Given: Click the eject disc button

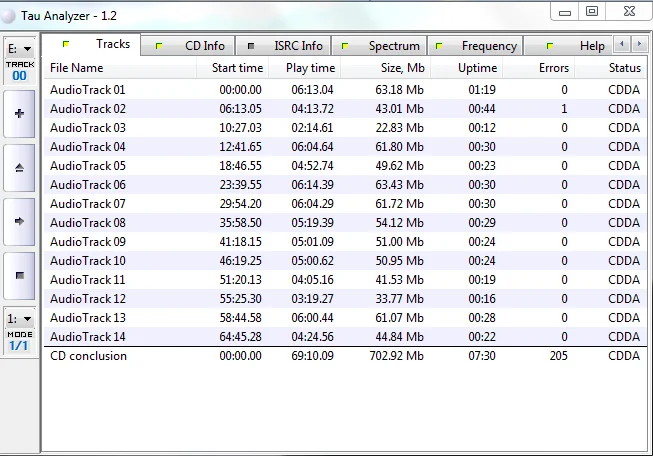Looking at the screenshot, I should [19, 168].
